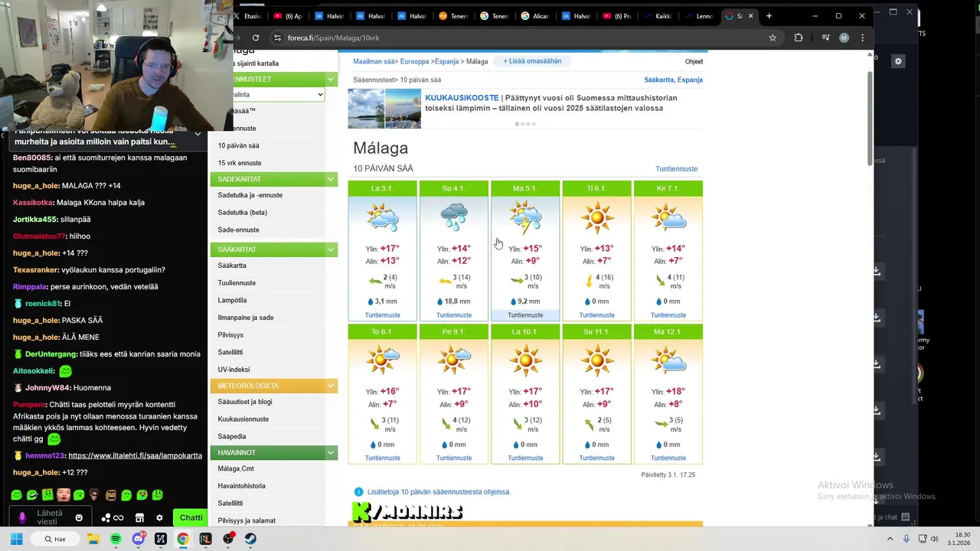Open the '15 vrk ennuste' sidebar item

tap(240, 163)
